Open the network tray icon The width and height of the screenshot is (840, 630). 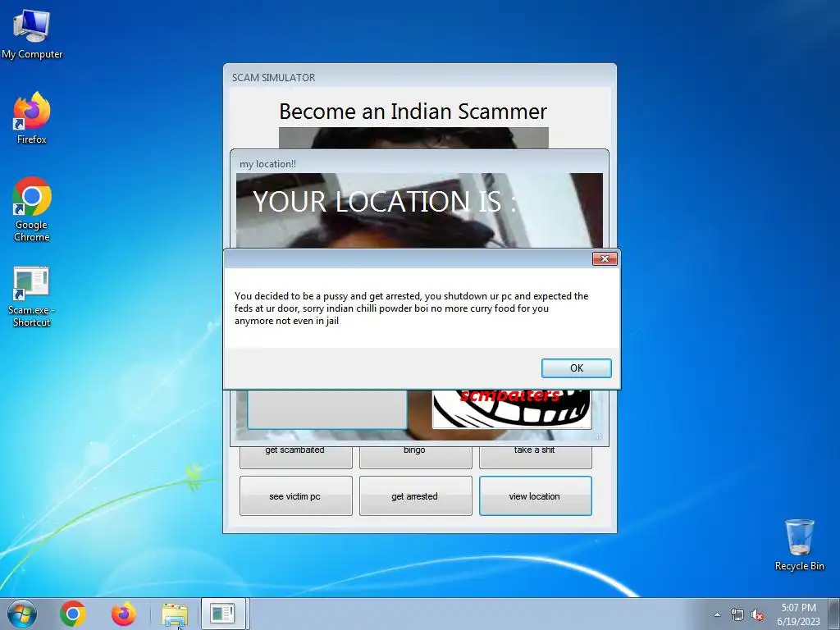click(x=737, y=614)
